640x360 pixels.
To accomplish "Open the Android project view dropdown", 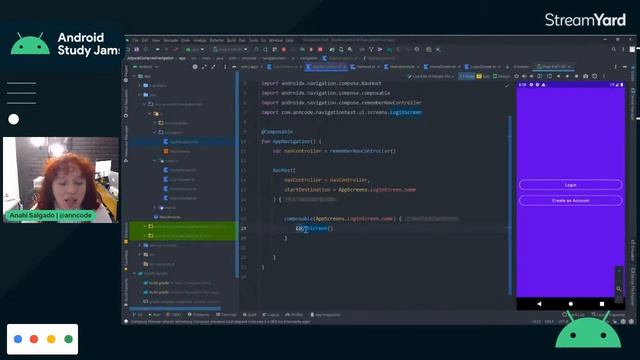I will (146, 67).
